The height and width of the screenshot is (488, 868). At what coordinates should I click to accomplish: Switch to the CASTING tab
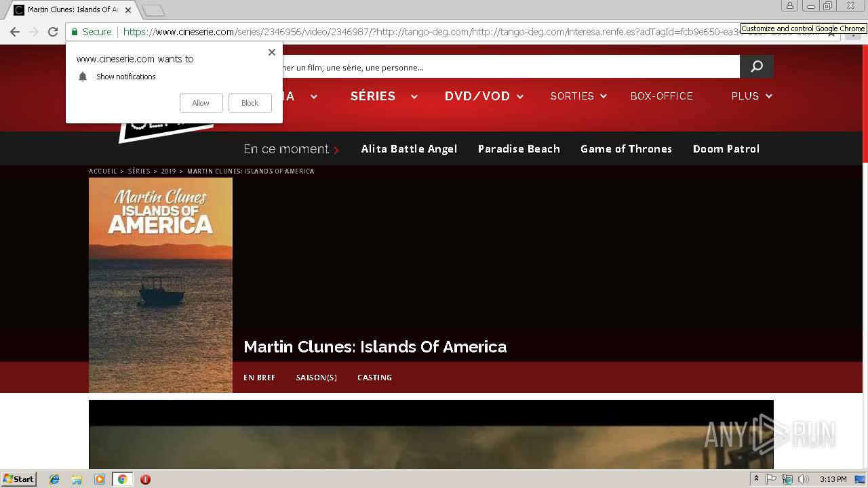point(374,378)
